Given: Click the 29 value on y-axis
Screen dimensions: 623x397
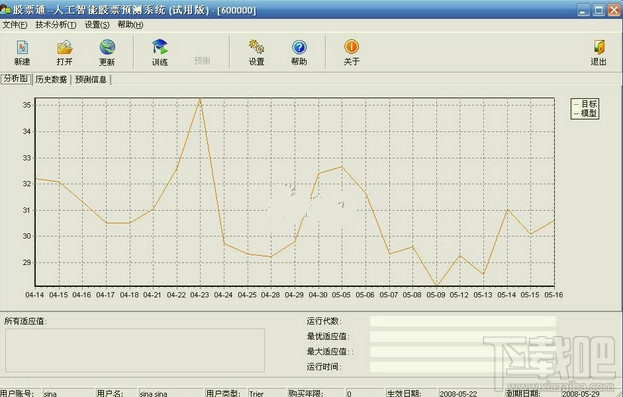Looking at the screenshot, I should pos(27,262).
